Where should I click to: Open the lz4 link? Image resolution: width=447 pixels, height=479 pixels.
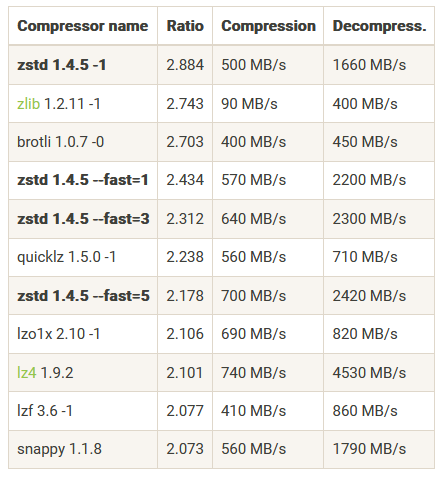point(27,372)
